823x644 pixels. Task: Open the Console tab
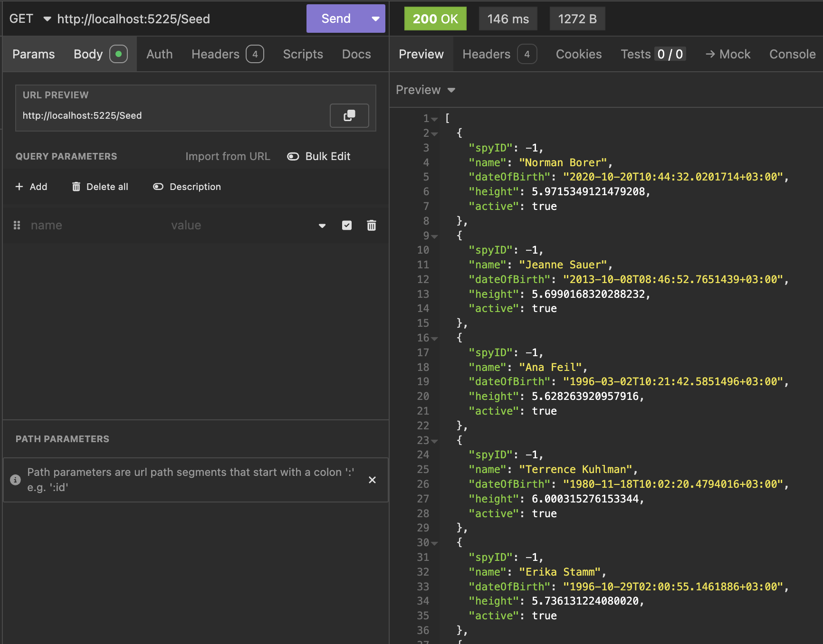tap(792, 54)
